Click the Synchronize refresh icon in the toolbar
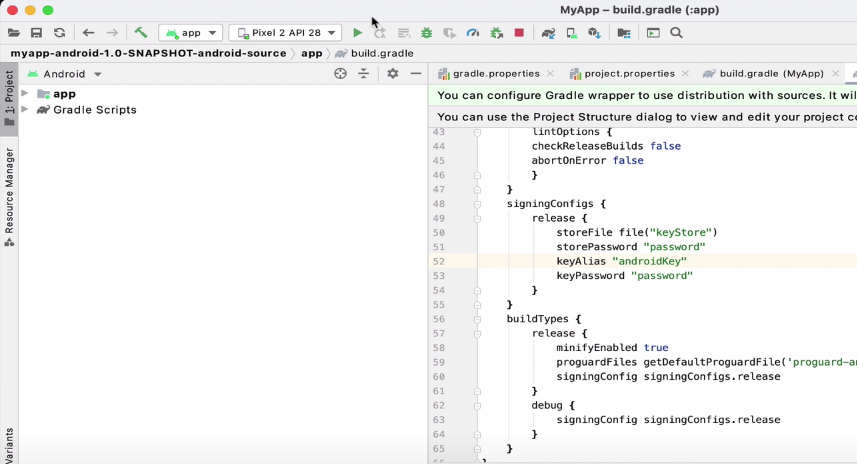857x464 pixels. pyautogui.click(x=59, y=33)
